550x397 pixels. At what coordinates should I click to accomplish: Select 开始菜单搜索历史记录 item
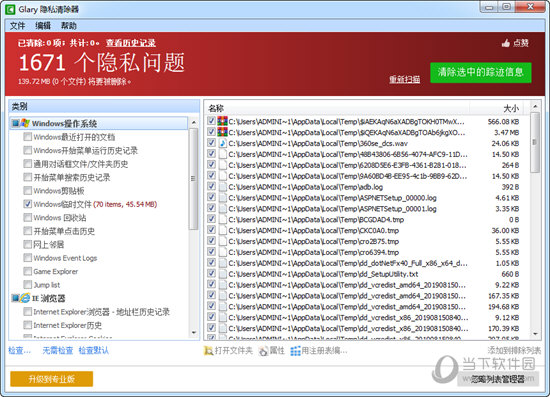(72, 177)
